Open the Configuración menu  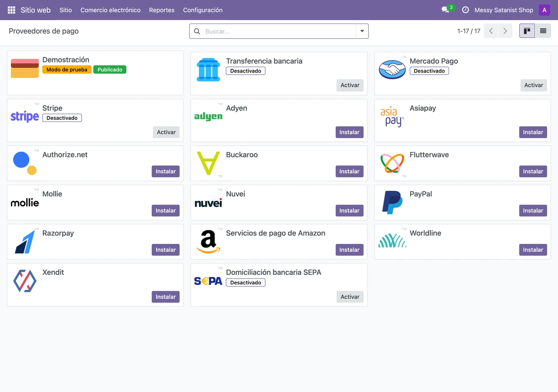click(203, 10)
